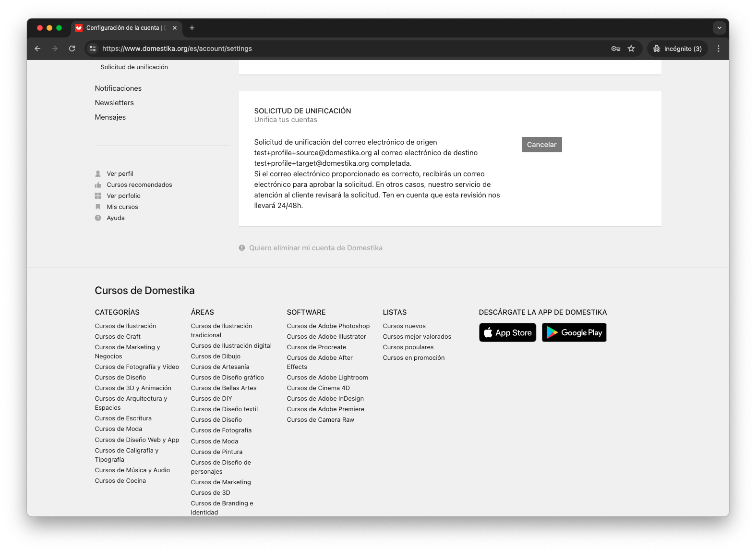The height and width of the screenshot is (552, 756).
Task: Open Solicitud de unificación in sidebar
Action: coord(134,67)
